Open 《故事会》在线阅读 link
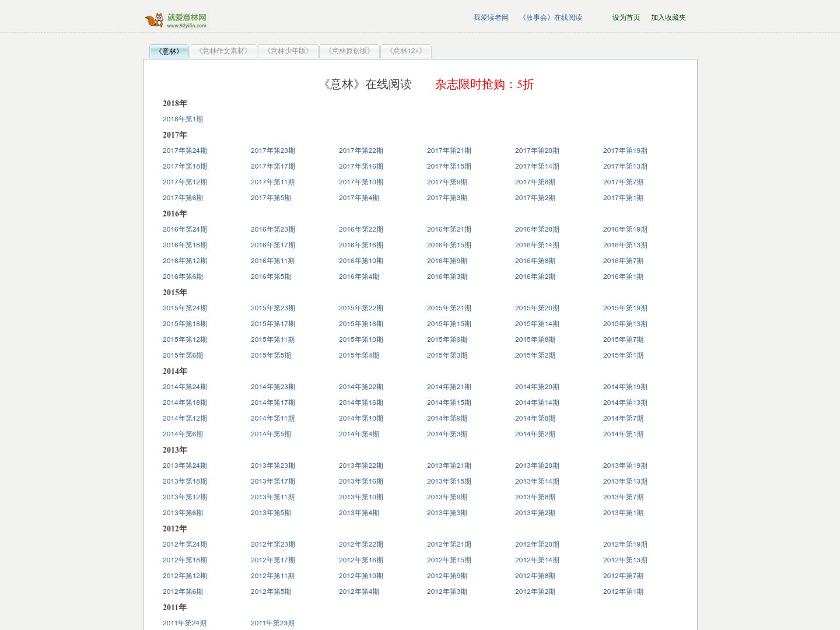This screenshot has height=630, width=840. coord(552,17)
